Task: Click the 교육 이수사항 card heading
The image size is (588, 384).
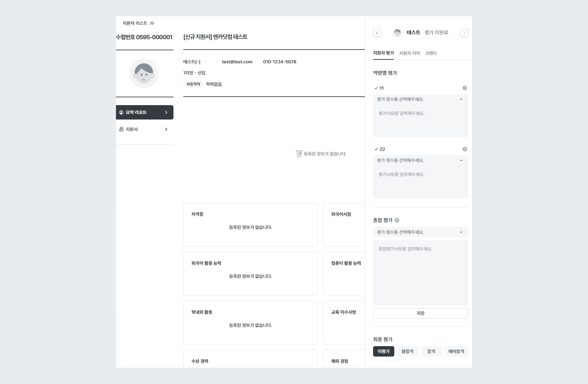Action: (344, 312)
